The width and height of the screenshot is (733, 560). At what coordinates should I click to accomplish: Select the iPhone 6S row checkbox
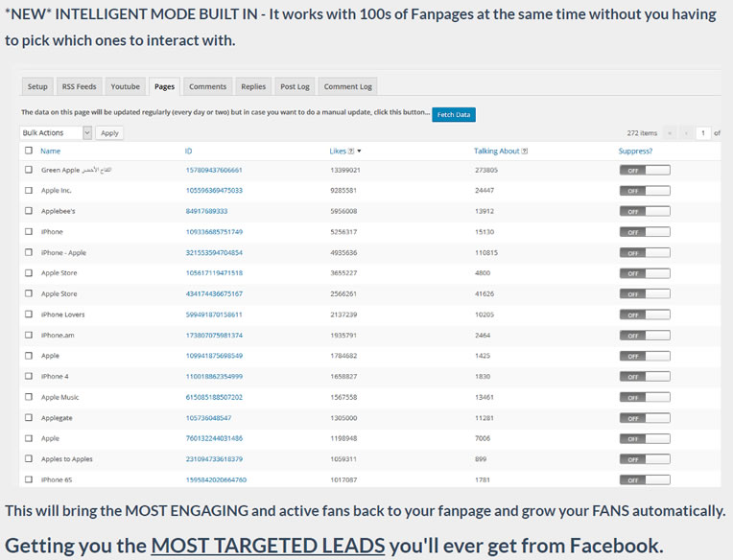[29, 479]
